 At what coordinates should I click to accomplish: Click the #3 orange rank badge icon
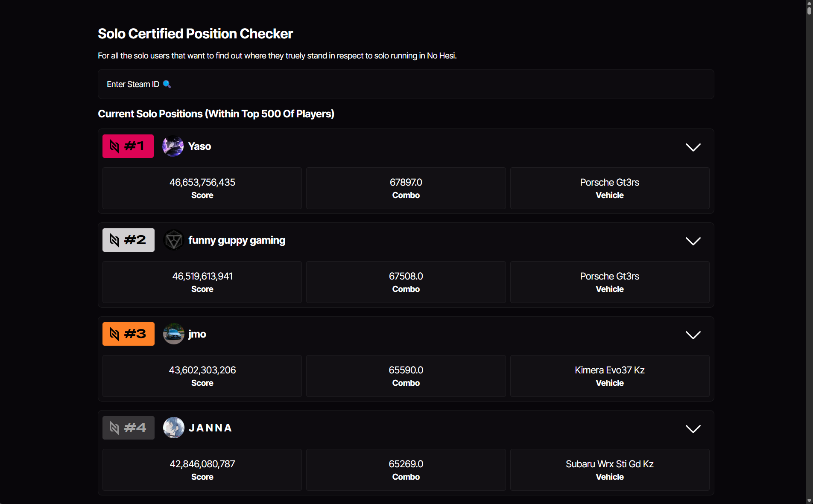click(114, 334)
